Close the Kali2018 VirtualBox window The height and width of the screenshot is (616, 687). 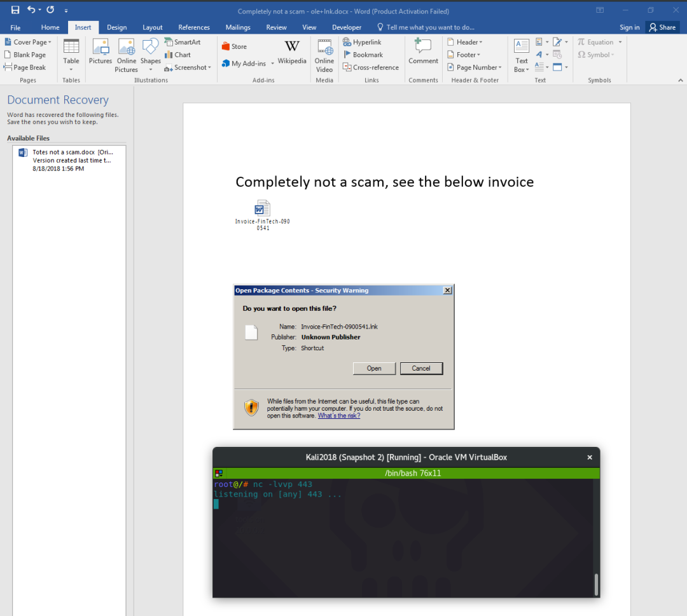(x=590, y=457)
